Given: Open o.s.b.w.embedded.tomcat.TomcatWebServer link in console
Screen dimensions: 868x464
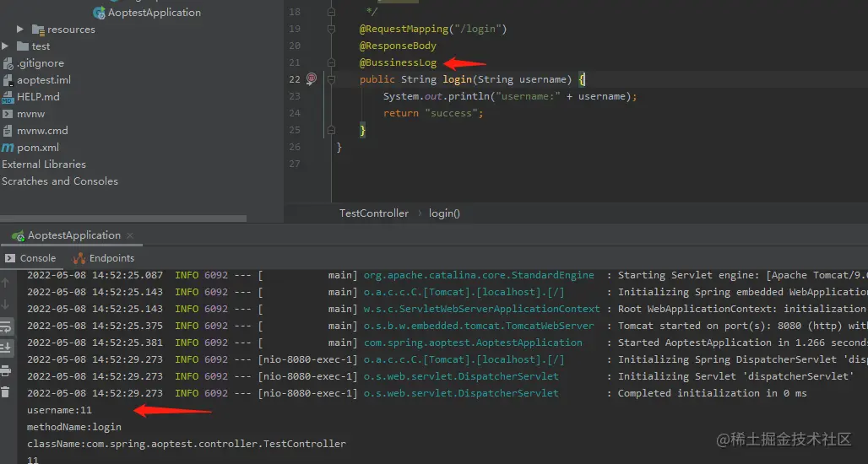Looking at the screenshot, I should point(479,326).
